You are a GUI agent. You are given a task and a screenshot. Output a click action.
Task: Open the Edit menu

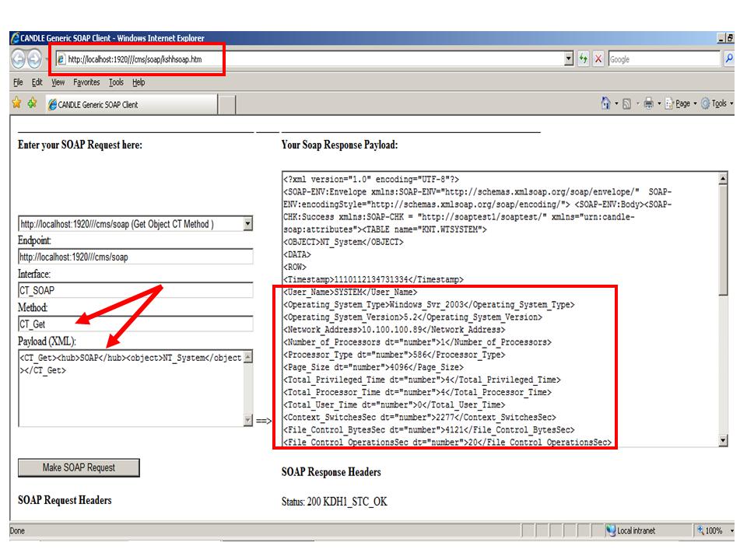pyautogui.click(x=37, y=82)
